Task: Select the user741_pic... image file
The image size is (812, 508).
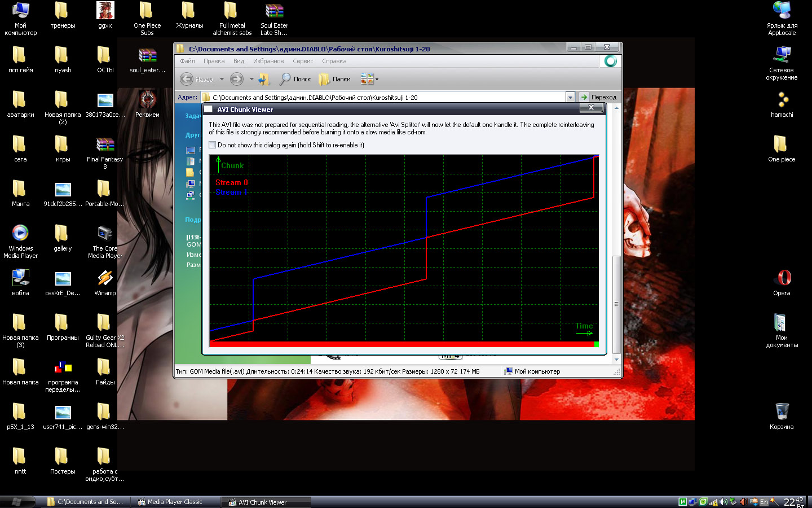Action: tap(63, 417)
